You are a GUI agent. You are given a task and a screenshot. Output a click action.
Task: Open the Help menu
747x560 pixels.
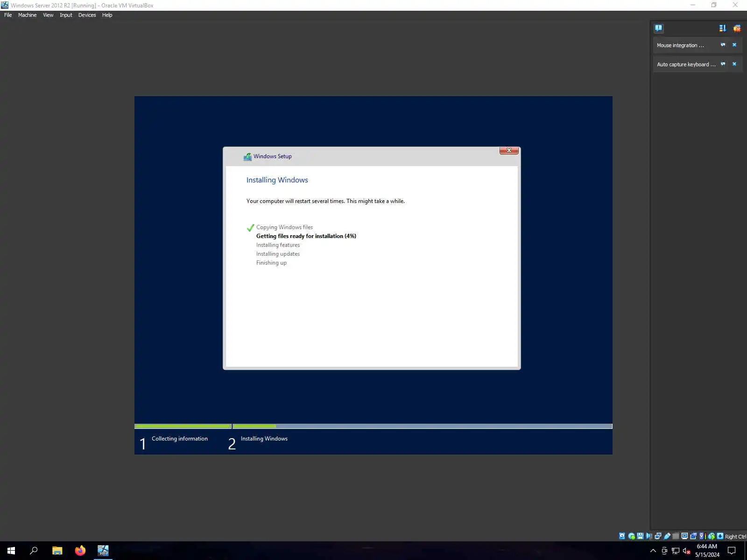[x=107, y=15]
